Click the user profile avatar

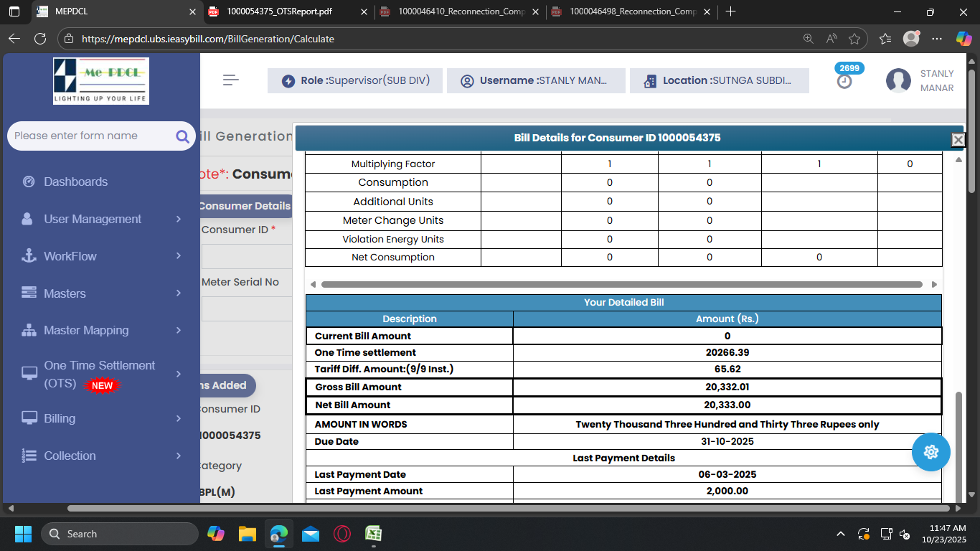[x=898, y=80]
